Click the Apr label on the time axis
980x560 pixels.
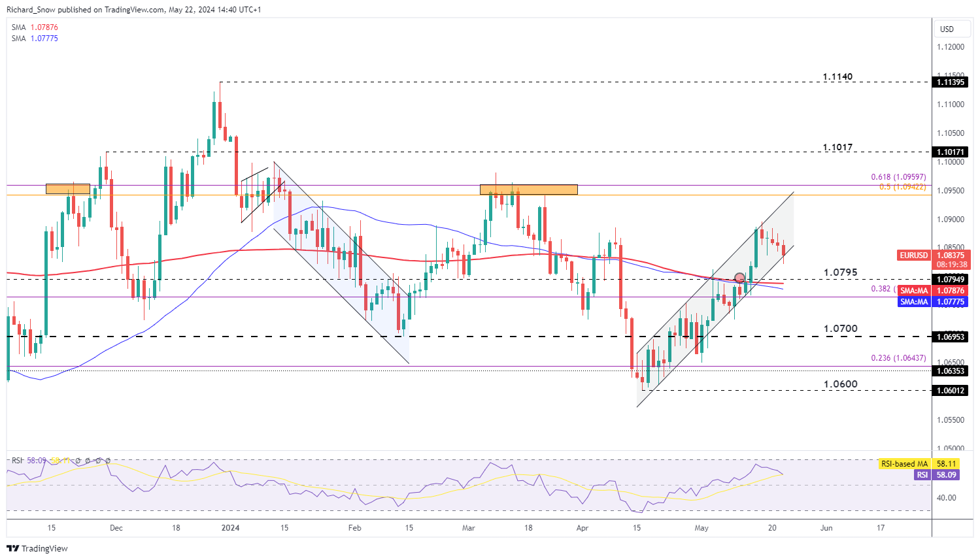coord(583,528)
